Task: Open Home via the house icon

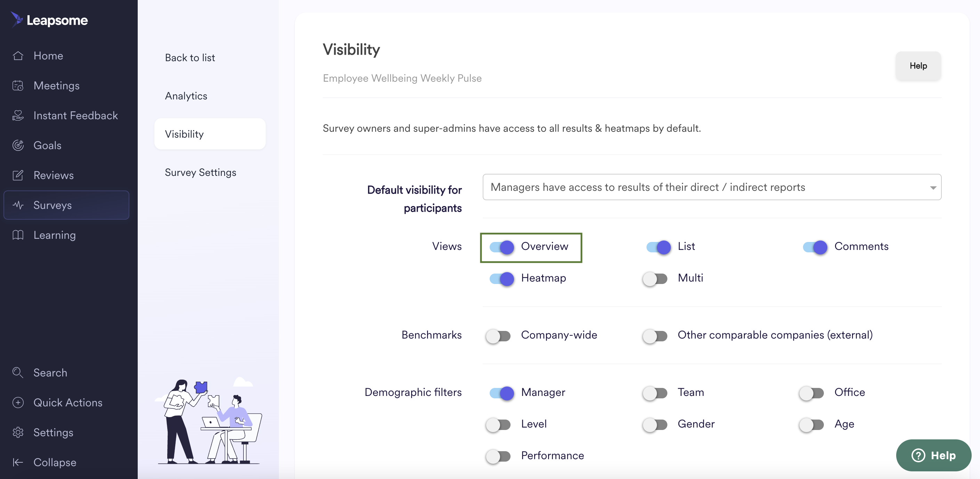Action: click(x=18, y=56)
